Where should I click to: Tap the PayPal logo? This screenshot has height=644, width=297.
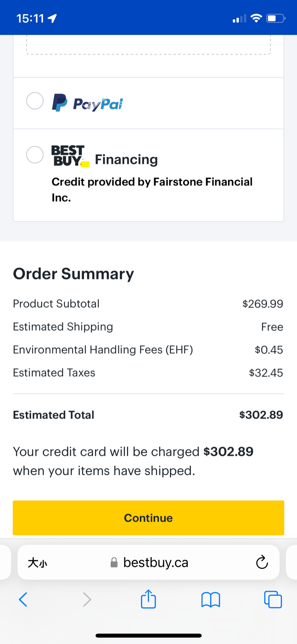pyautogui.click(x=88, y=103)
